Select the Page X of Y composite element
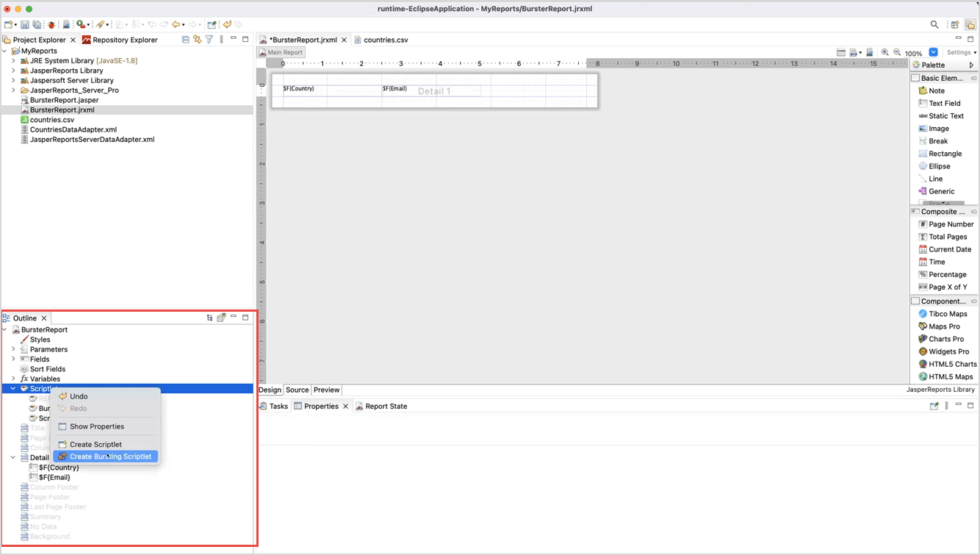Screen dimensions: 980x555 coord(943,287)
